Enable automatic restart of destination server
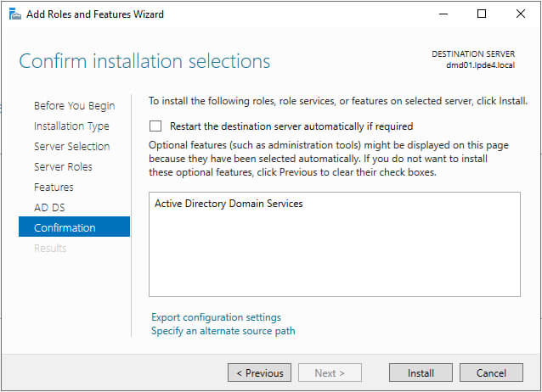 coord(155,126)
